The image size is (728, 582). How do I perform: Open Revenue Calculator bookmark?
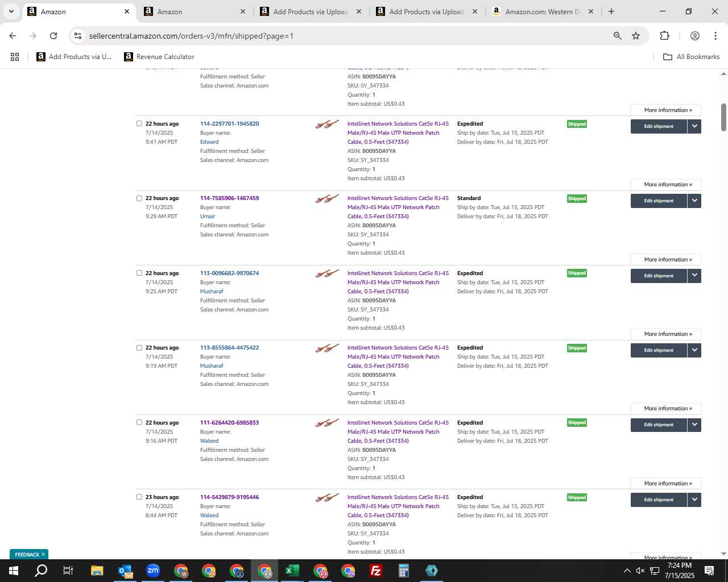point(159,57)
